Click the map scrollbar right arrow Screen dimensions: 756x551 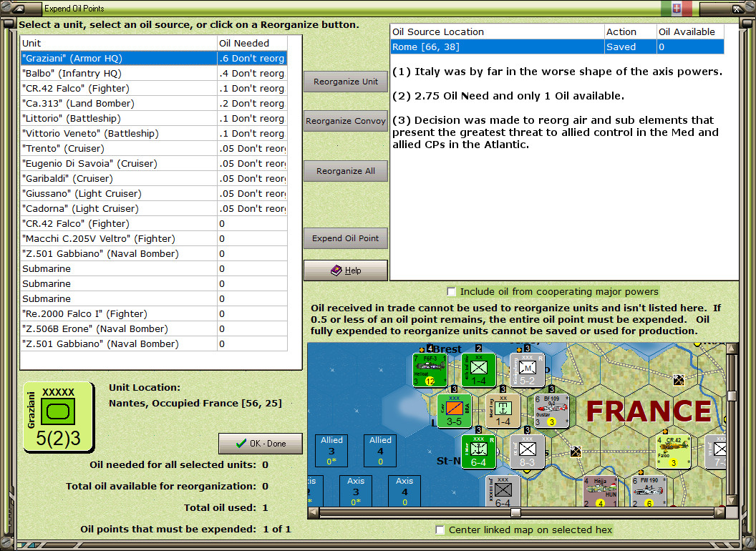point(719,512)
